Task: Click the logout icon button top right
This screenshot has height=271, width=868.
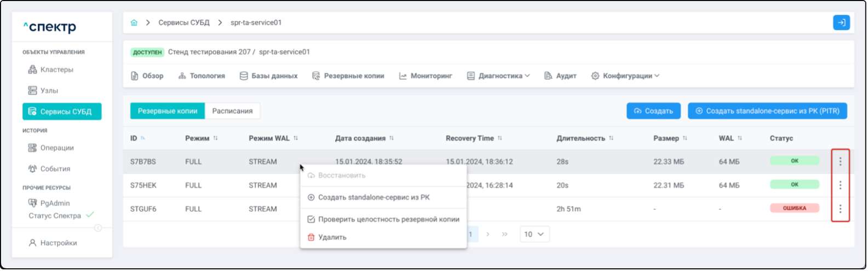Action: pyautogui.click(x=841, y=22)
